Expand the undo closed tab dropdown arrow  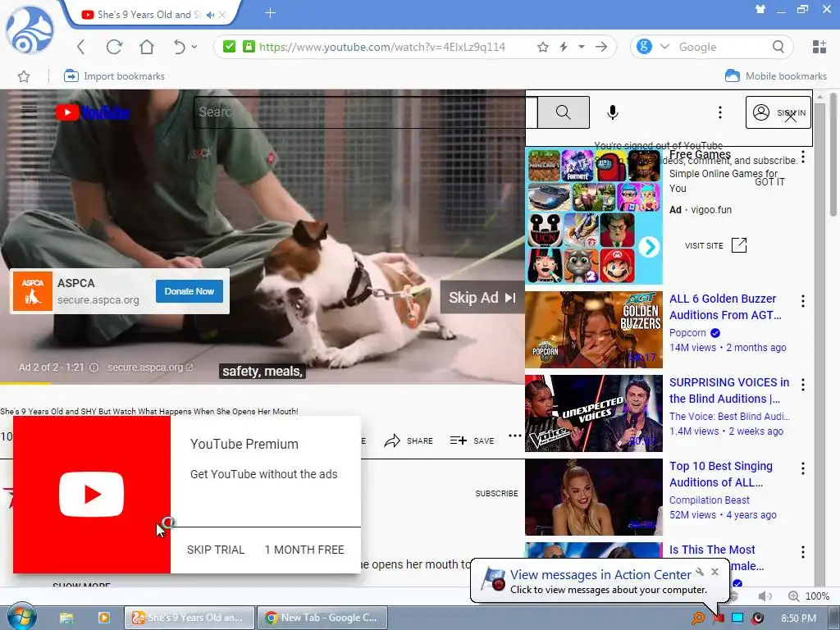point(194,47)
